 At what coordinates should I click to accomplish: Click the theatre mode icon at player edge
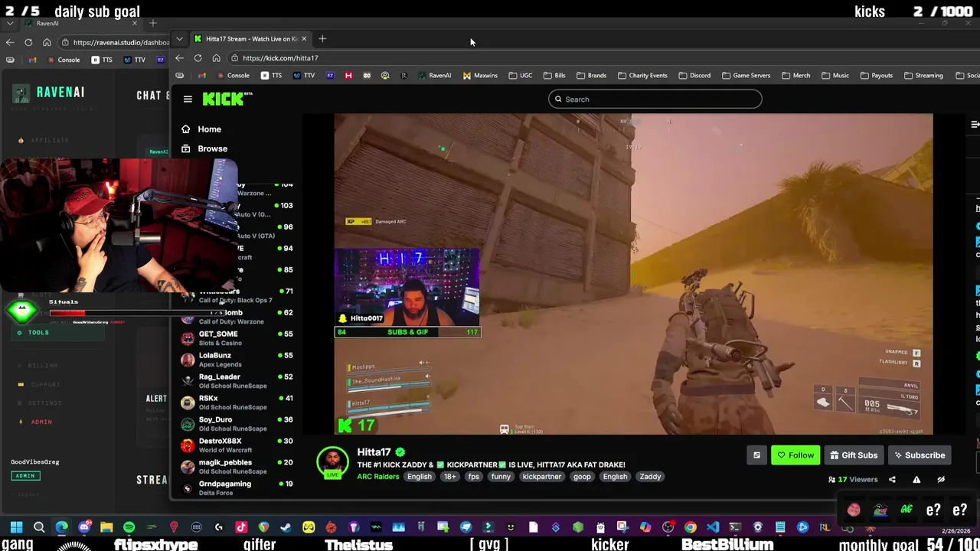click(x=975, y=124)
